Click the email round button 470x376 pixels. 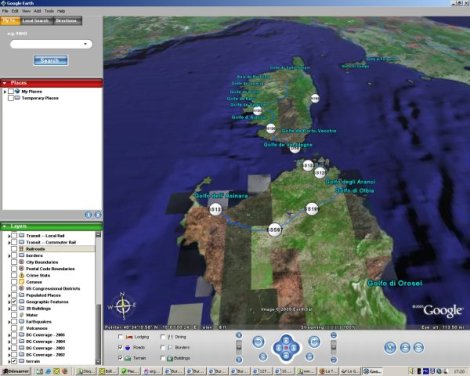[x=419, y=347]
